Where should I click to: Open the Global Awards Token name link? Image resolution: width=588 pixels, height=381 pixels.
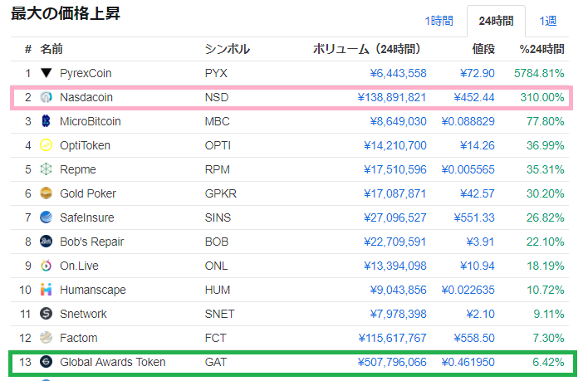(112, 362)
